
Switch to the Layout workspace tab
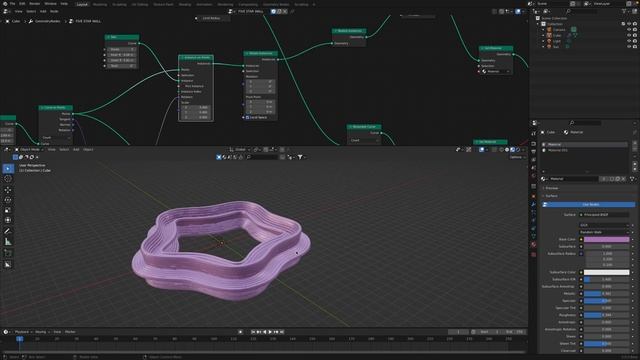coord(82,4)
